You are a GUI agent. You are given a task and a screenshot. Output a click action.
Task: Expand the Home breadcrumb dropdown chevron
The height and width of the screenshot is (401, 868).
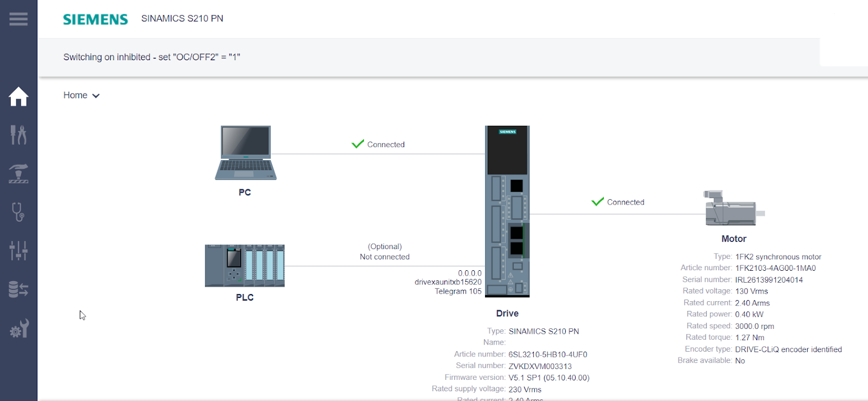[96, 96]
